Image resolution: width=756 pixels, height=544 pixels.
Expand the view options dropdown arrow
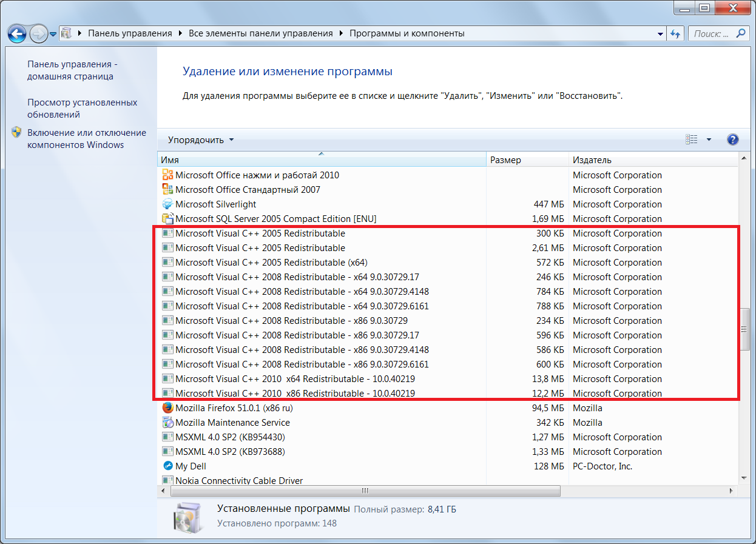tap(709, 140)
